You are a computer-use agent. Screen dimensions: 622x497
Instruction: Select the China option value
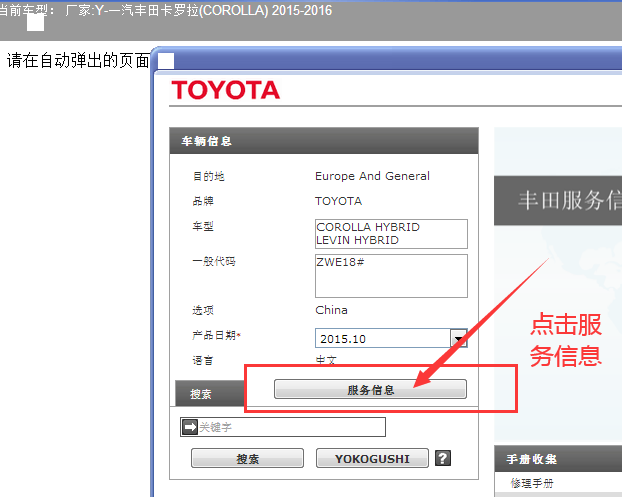pyautogui.click(x=331, y=310)
